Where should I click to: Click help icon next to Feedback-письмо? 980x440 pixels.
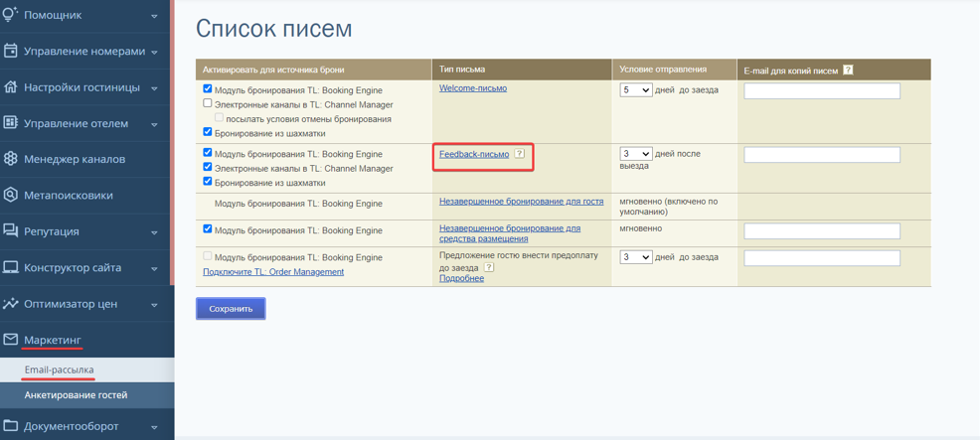(519, 154)
